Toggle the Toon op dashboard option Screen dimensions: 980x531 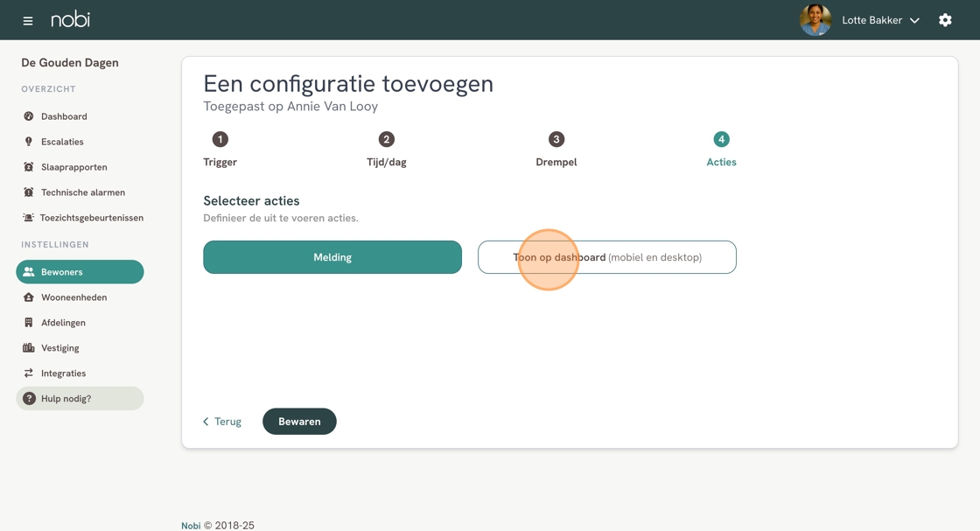pos(607,257)
